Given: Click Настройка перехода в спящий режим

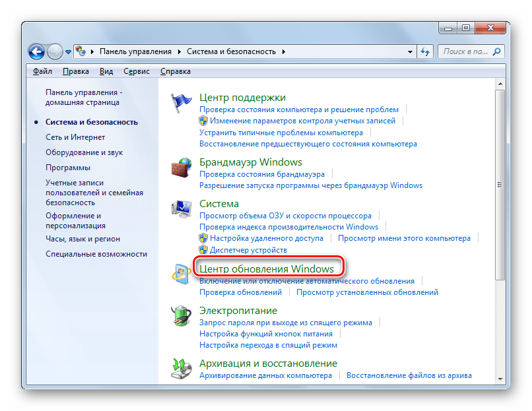Looking at the screenshot, I should pyautogui.click(x=269, y=345).
